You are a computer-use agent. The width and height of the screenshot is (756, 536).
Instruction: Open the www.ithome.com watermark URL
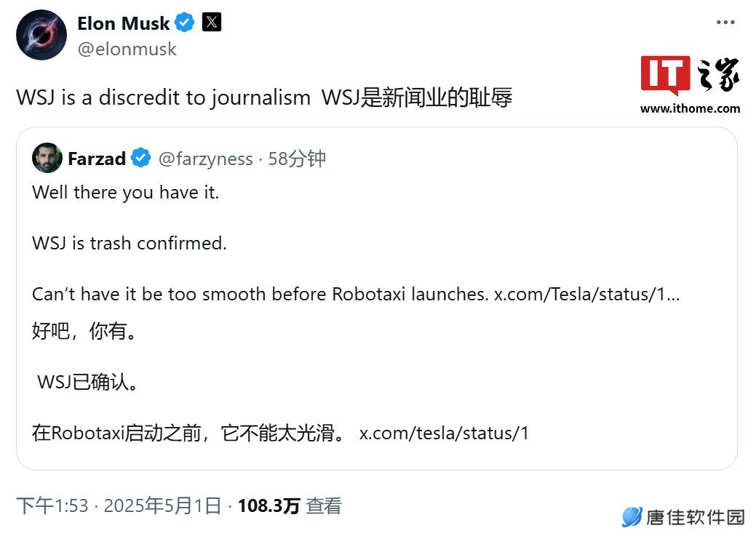(690, 108)
